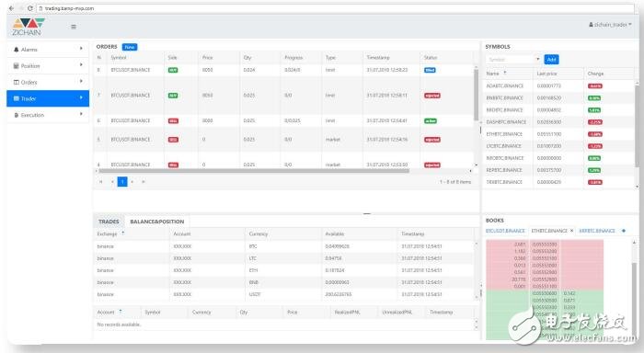
Task: Go to the last orders page
Action: (144, 182)
